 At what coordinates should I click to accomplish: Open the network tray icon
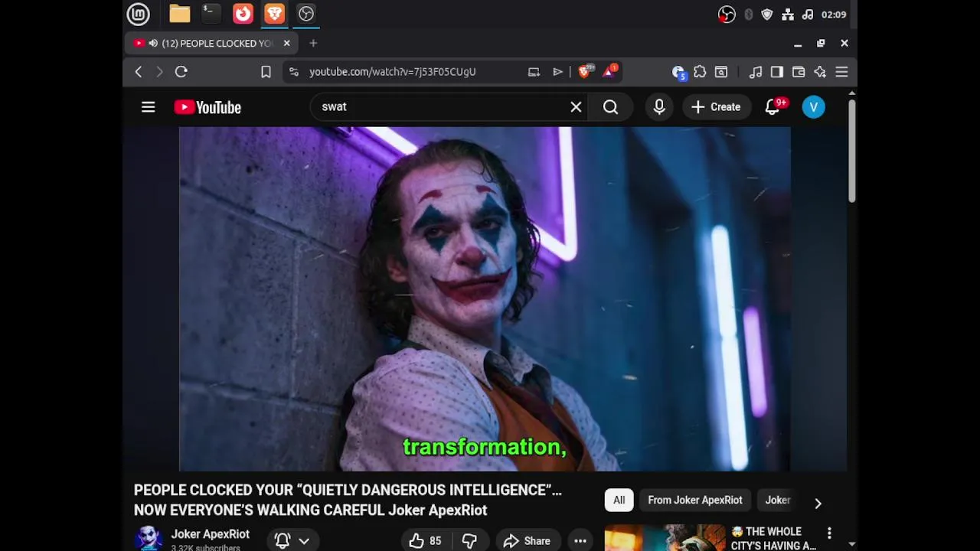[x=787, y=15]
